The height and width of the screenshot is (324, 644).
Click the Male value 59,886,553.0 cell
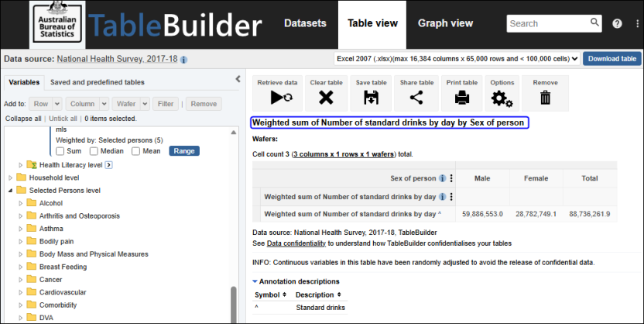(x=482, y=214)
